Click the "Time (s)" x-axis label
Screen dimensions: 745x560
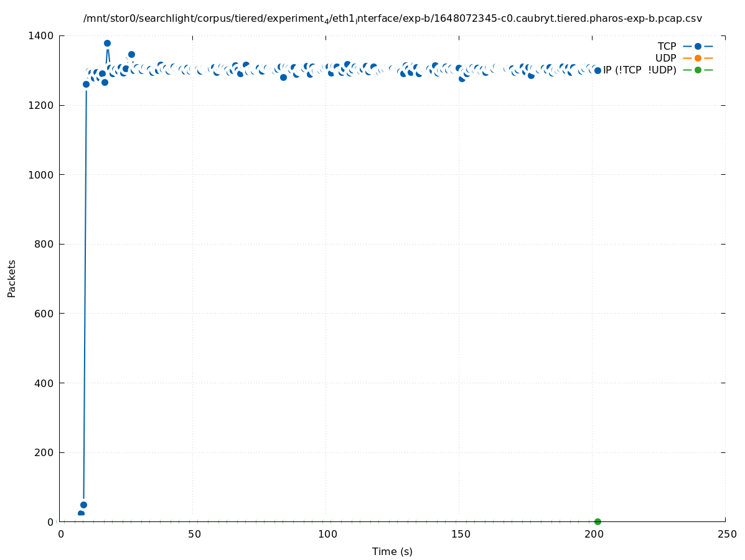click(392, 551)
